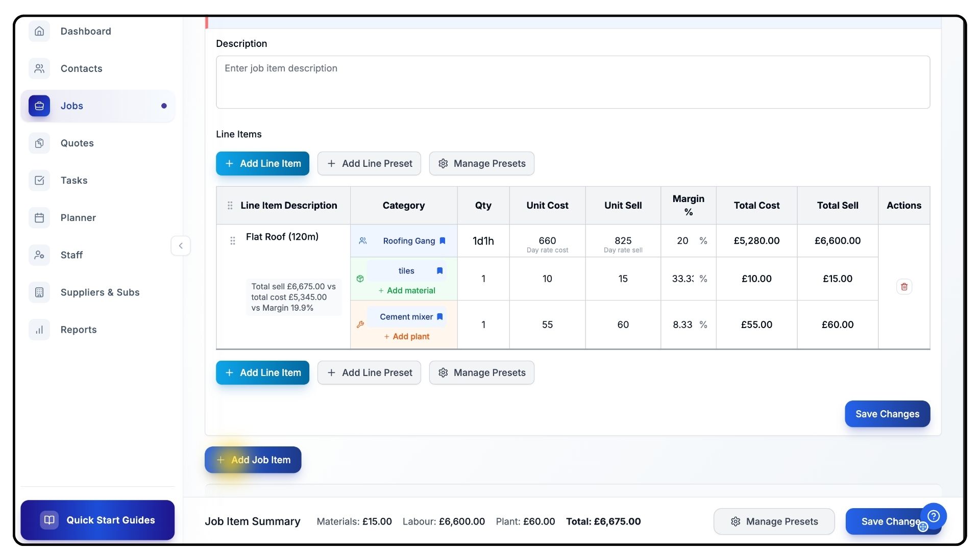The width and height of the screenshot is (980, 551).
Task: Open the Cement mixer plant selector
Action: coord(406,317)
